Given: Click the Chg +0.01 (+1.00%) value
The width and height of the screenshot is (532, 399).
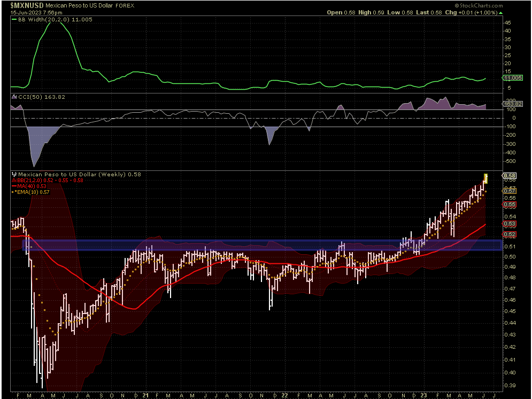Looking at the screenshot, I should (x=471, y=12).
